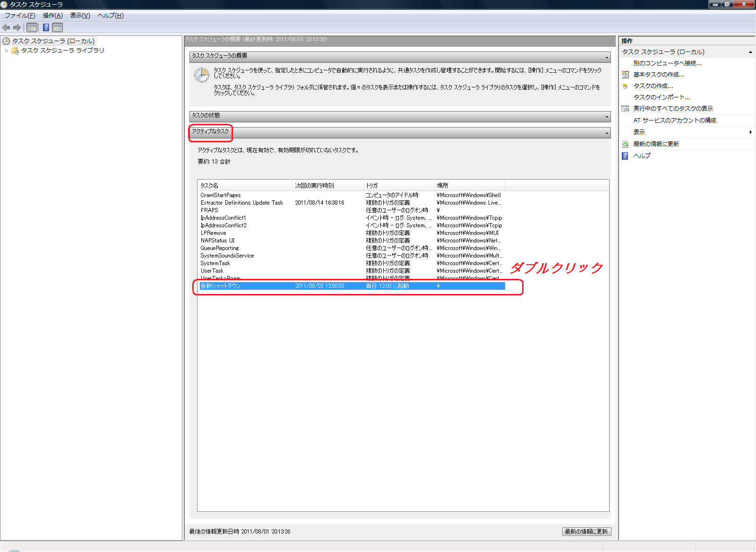Select the 自動シャットダウン task row
756x552 pixels.
(220, 286)
